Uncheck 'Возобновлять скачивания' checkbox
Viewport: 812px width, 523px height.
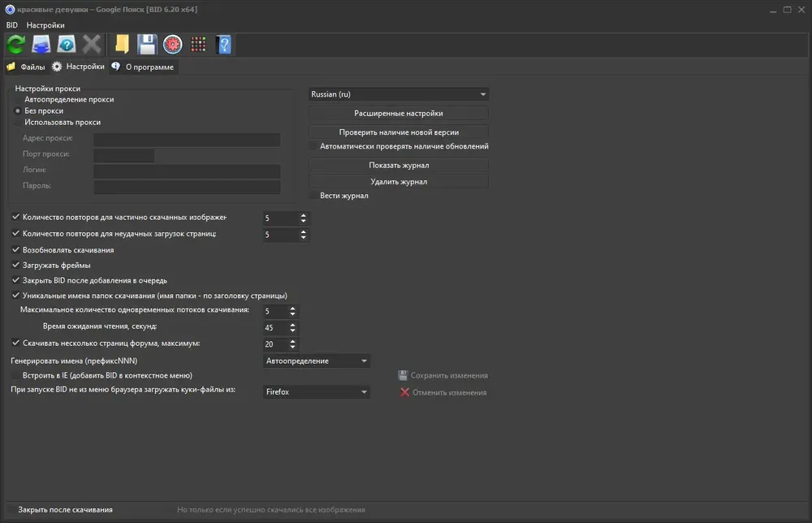click(x=15, y=249)
